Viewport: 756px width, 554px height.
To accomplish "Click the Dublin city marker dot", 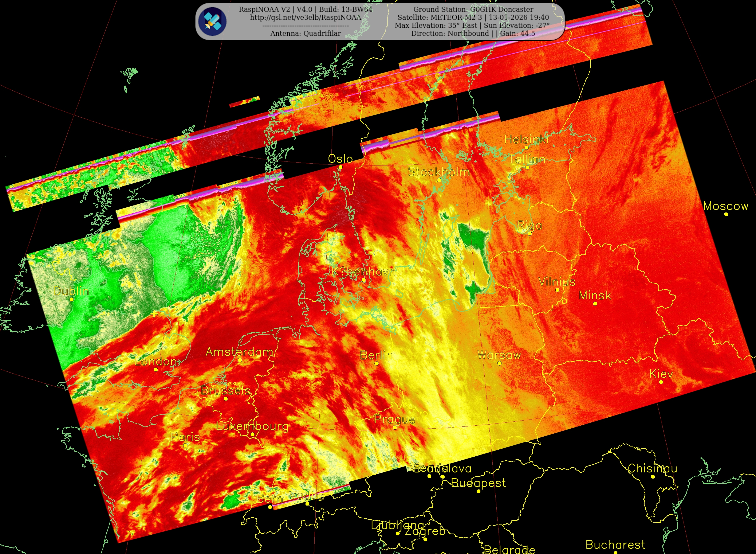I will tap(71, 299).
